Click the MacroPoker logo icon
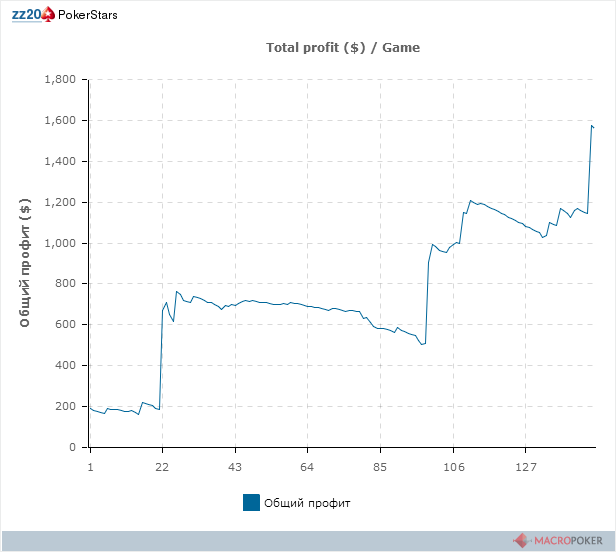The width and height of the screenshot is (616, 552). [521, 541]
